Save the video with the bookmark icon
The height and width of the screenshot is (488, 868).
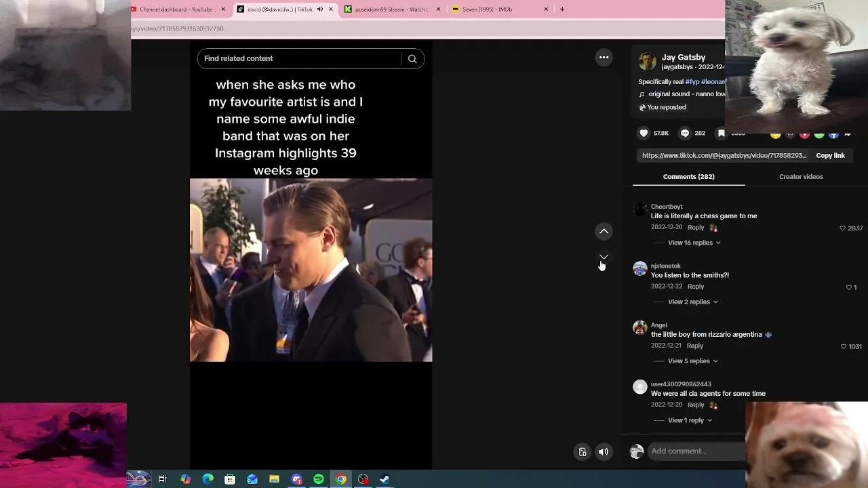[722, 134]
